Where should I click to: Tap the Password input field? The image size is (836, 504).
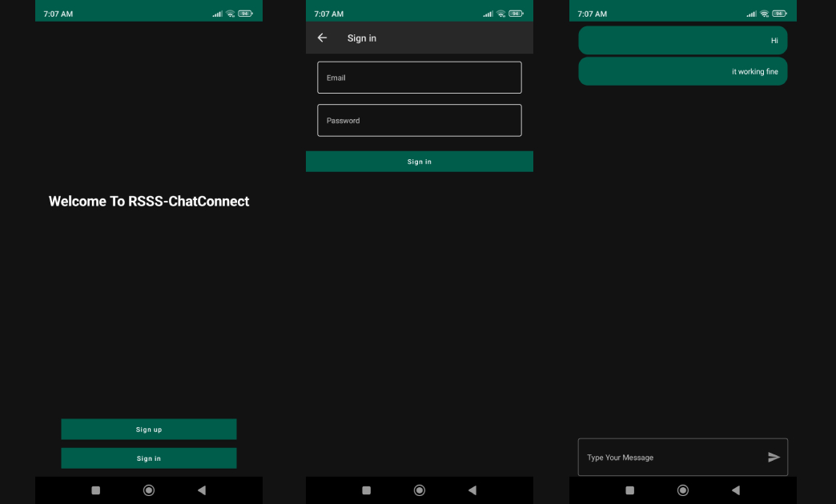[x=419, y=120]
